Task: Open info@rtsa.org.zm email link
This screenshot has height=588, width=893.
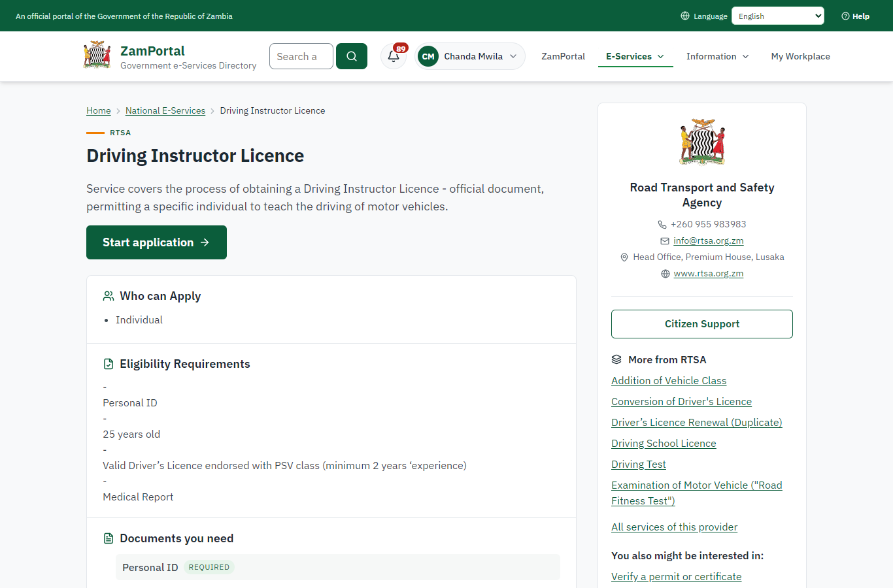Action: coord(709,240)
